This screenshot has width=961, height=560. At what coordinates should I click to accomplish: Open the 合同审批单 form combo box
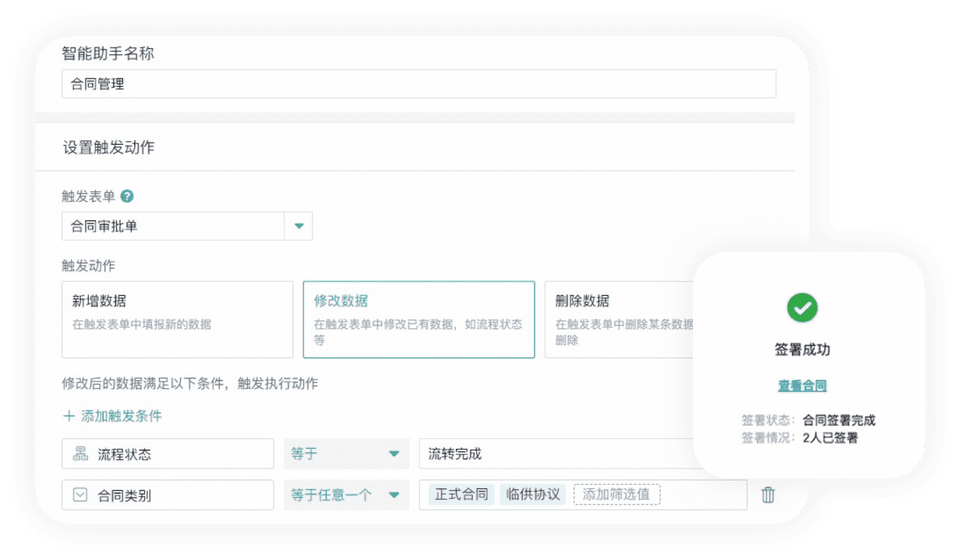[x=187, y=227]
